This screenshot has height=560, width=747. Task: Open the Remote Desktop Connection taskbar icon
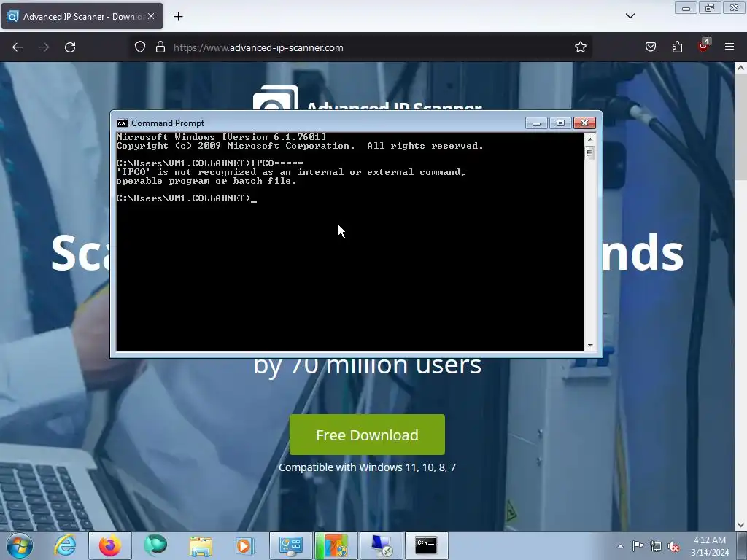pos(382,545)
